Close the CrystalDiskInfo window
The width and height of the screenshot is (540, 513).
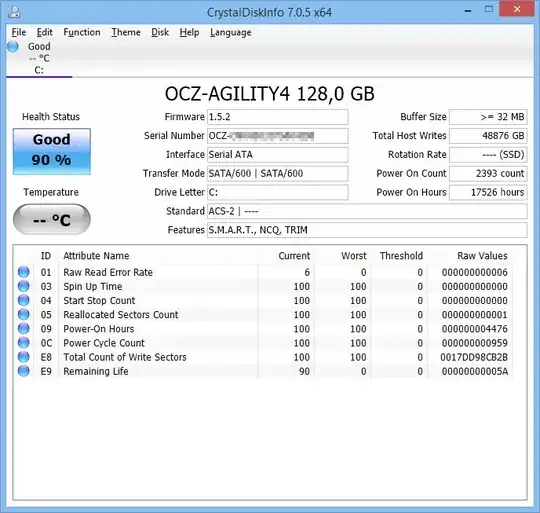tap(517, 9)
